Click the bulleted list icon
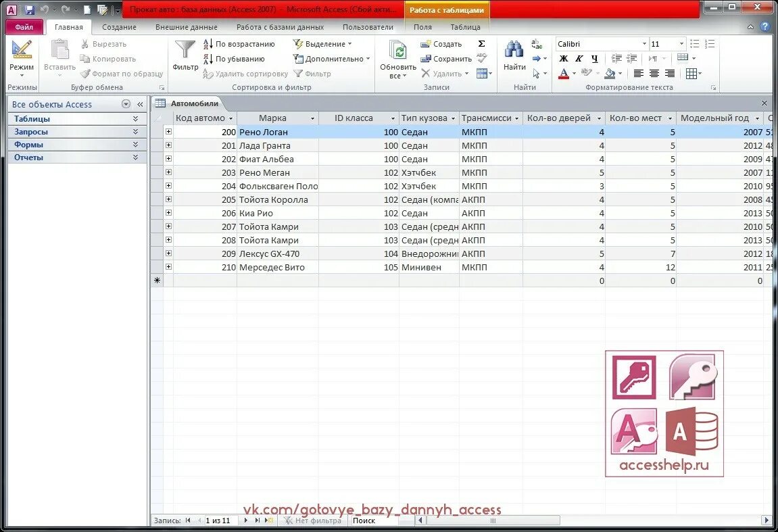Viewport: 778px width, 532px height. (x=695, y=44)
